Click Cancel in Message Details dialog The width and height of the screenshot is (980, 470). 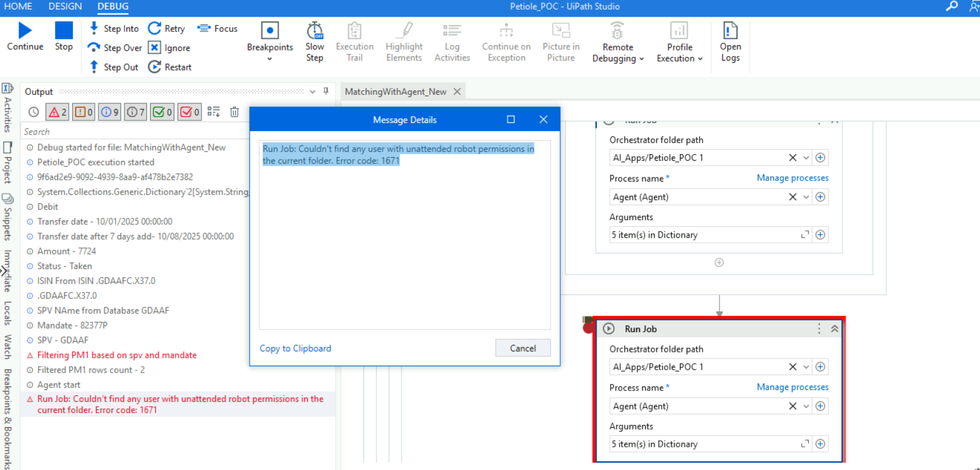(x=523, y=348)
